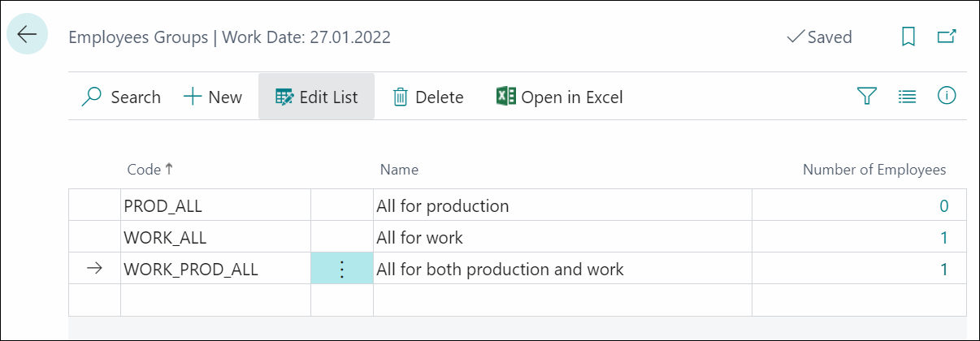Toggle Edit List mode

(x=316, y=97)
